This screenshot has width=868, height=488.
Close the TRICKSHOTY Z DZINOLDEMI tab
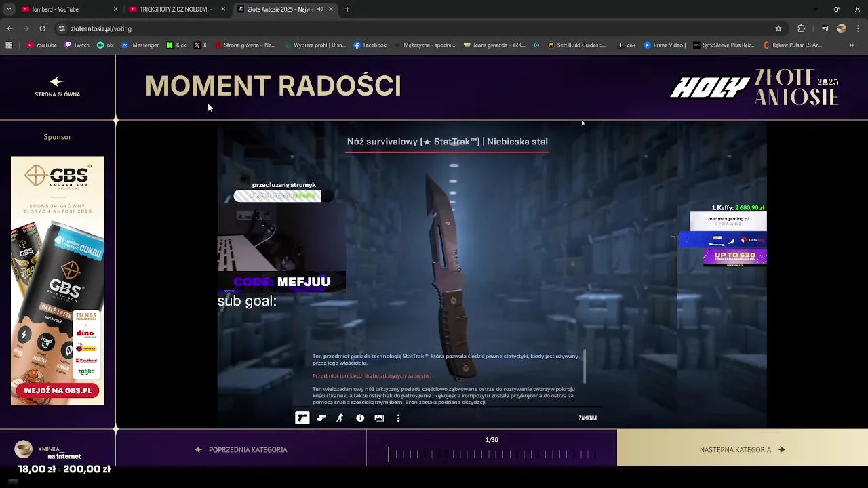223,9
